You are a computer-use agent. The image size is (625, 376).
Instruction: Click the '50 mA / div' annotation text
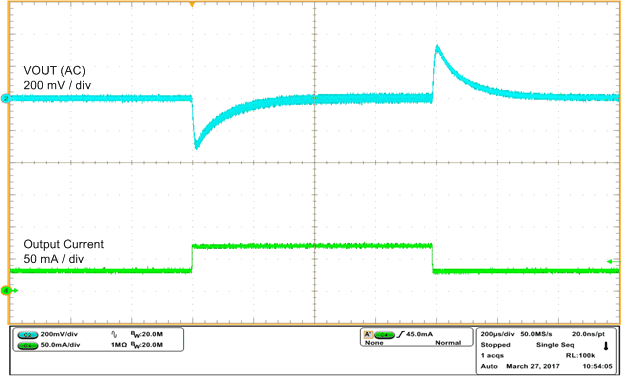(x=54, y=259)
